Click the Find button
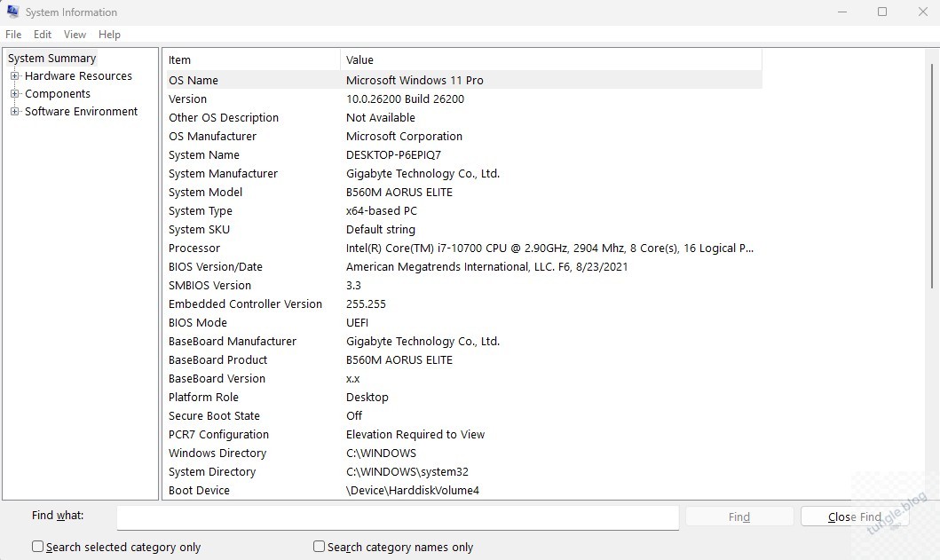 tap(739, 517)
